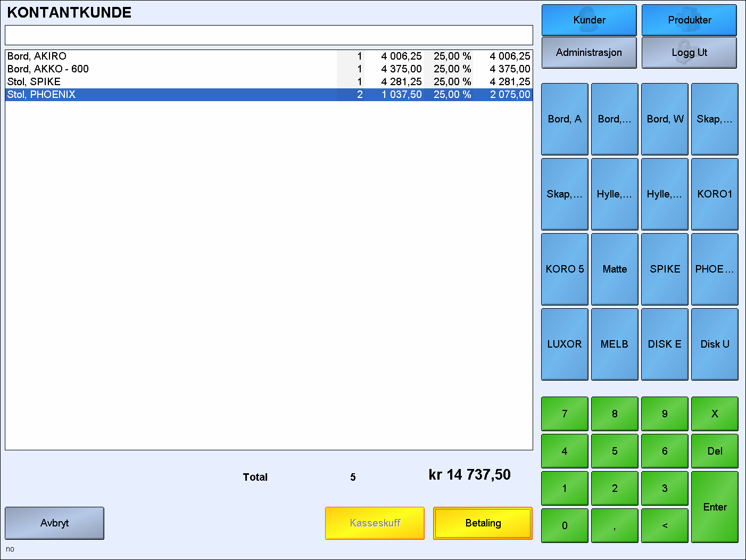
Task: Add the DISK E product
Action: click(665, 344)
